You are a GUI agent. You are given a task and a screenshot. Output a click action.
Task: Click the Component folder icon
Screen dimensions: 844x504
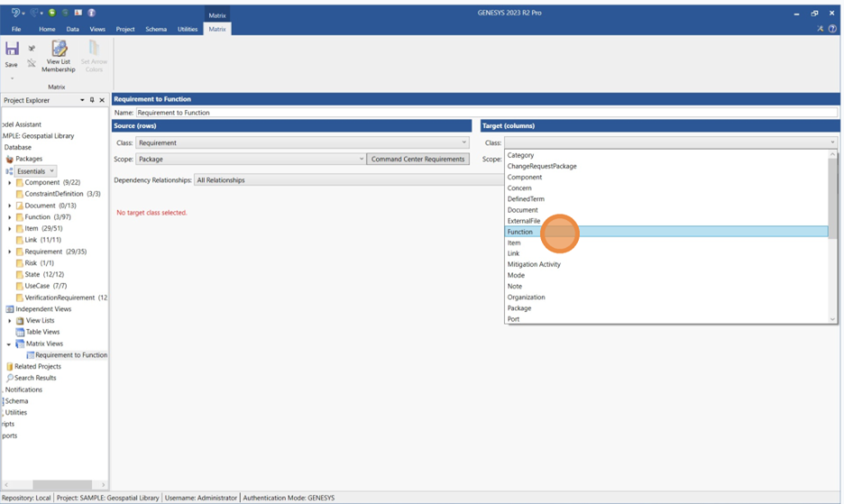click(x=20, y=182)
